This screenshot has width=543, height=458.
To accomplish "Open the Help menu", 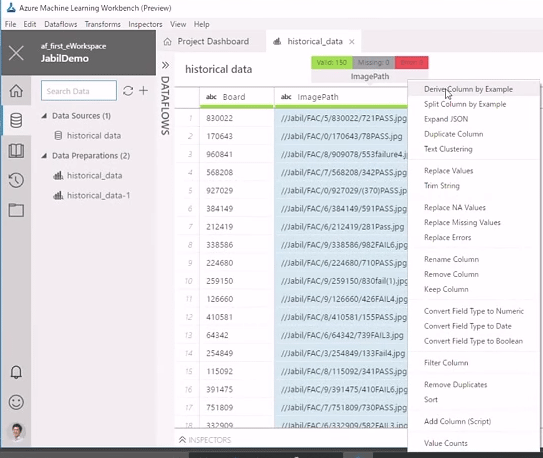I will (202, 24).
